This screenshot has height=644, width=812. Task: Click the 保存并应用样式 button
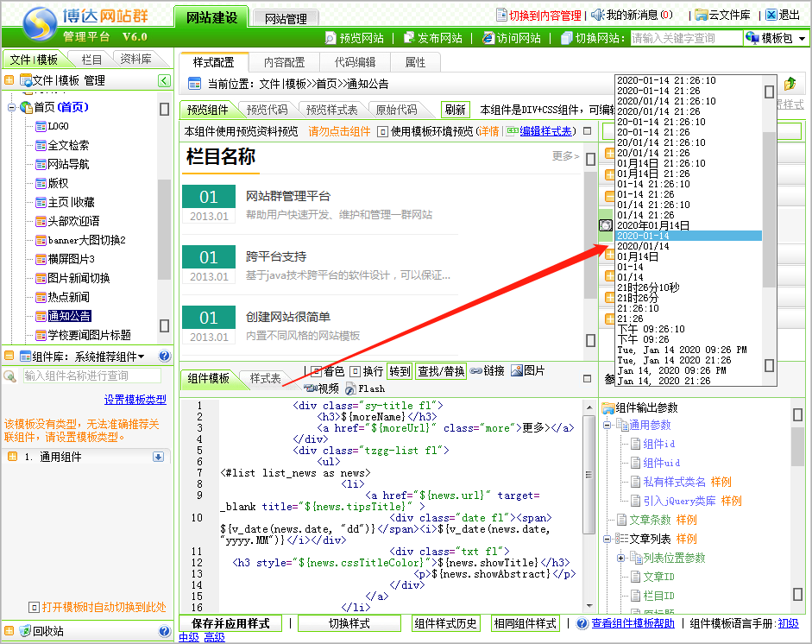[x=231, y=623]
